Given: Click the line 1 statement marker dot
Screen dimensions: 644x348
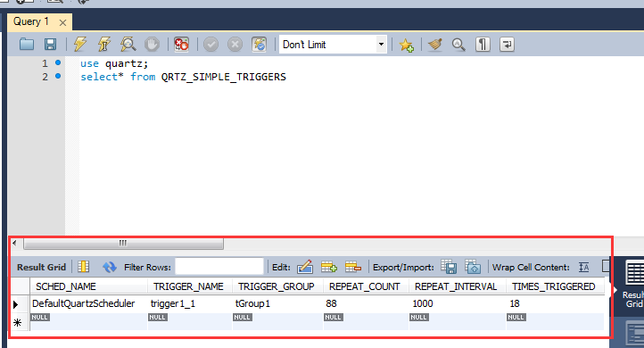Looking at the screenshot, I should [58, 62].
